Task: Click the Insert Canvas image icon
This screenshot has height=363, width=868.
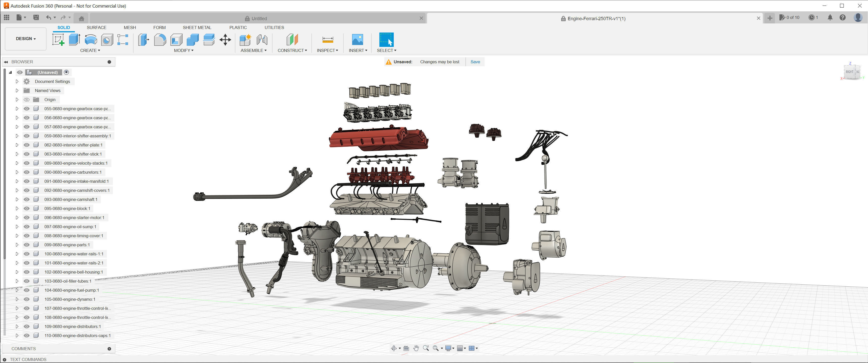Action: coord(357,40)
